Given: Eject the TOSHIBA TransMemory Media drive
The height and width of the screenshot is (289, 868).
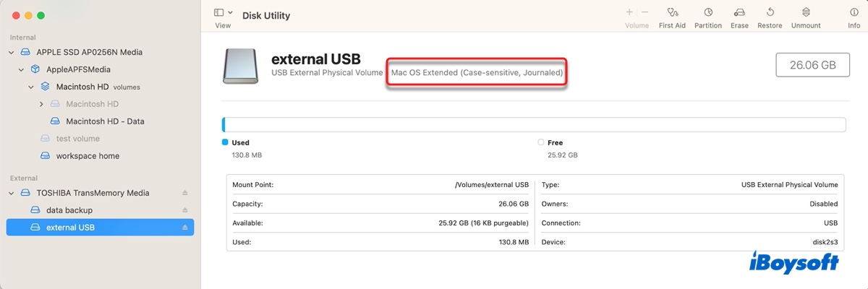Looking at the screenshot, I should [184, 193].
